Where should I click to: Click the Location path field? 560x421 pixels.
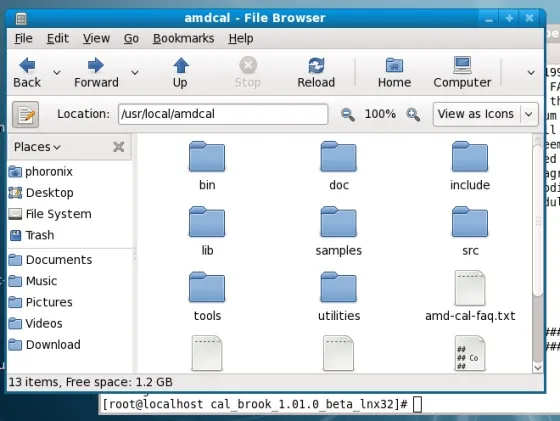[x=223, y=114]
